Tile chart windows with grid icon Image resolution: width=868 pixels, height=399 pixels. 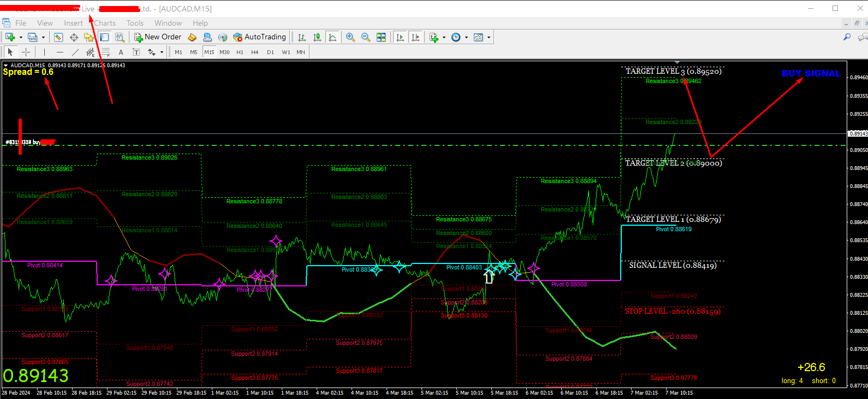click(381, 37)
